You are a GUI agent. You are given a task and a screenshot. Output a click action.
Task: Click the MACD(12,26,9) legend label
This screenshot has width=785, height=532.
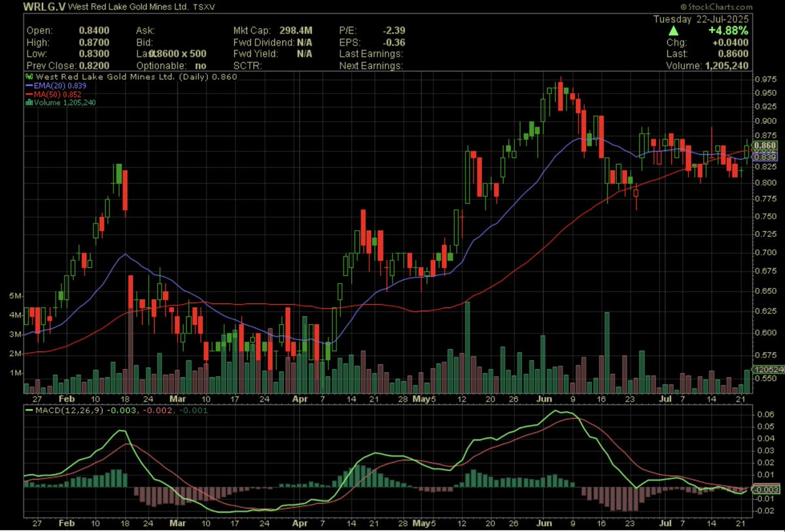pyautogui.click(x=69, y=411)
